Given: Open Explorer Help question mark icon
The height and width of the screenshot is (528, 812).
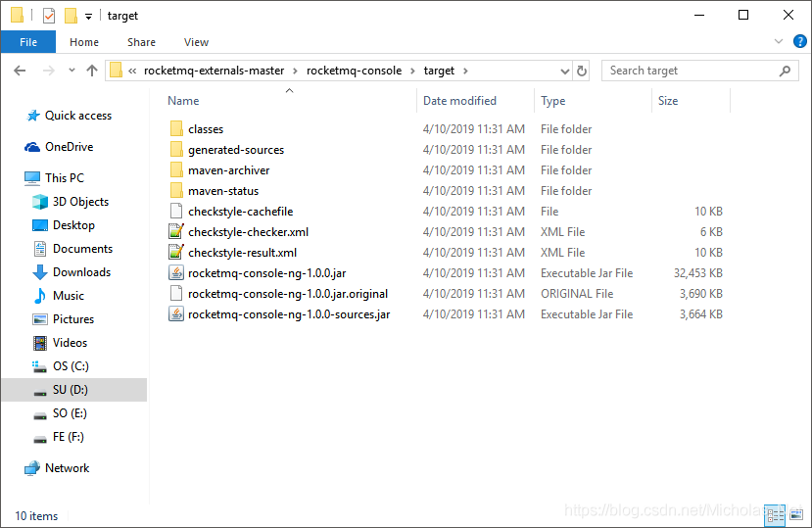Looking at the screenshot, I should [799, 41].
